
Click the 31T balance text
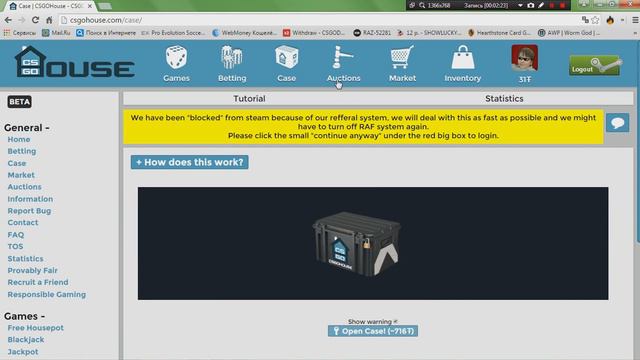pos(525,80)
